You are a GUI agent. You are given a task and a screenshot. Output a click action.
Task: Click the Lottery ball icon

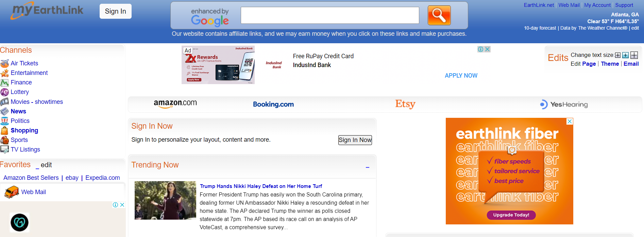pos(5,92)
